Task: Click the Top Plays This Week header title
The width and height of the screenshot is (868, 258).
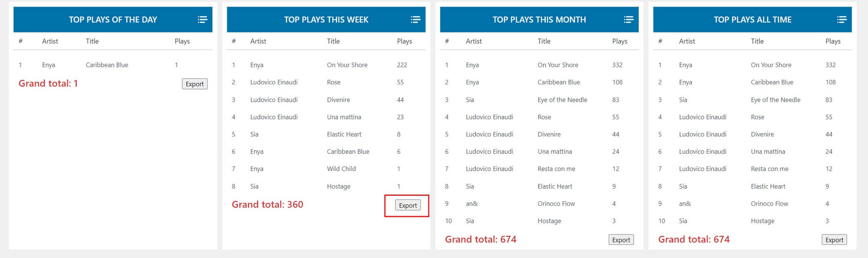Action: point(326,20)
